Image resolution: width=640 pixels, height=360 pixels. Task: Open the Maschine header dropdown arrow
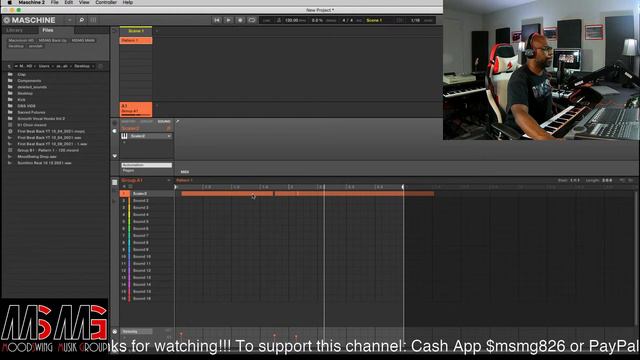[70, 20]
